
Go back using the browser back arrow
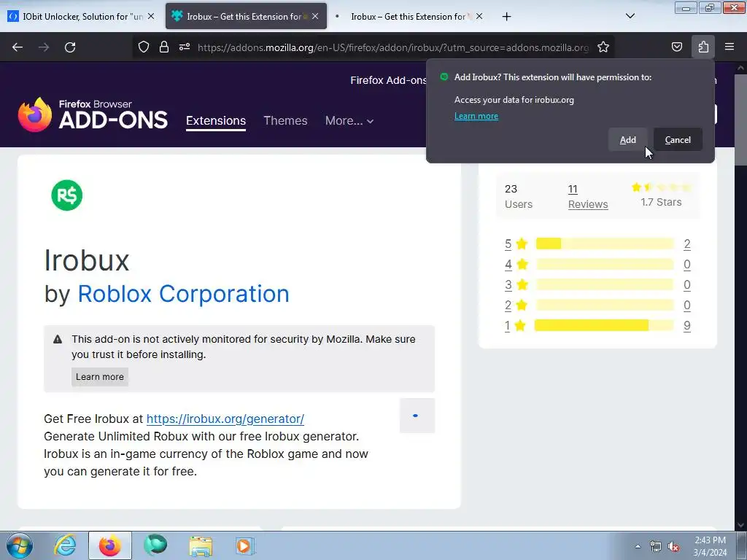18,47
